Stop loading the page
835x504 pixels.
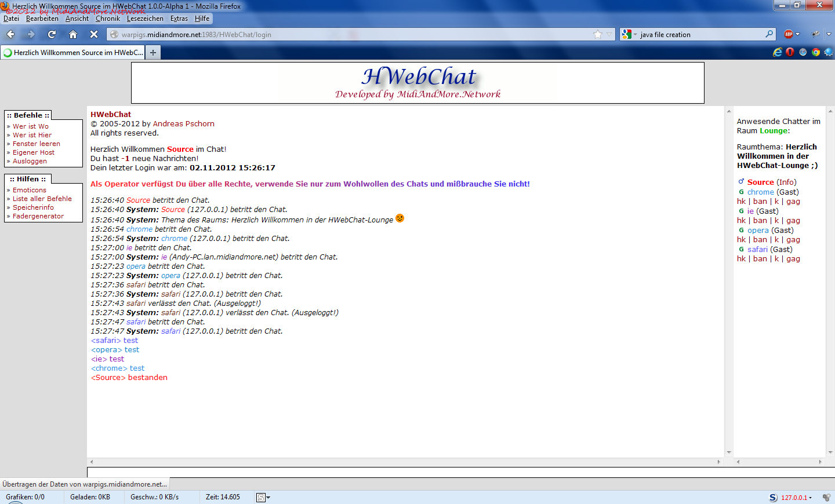coord(94,34)
